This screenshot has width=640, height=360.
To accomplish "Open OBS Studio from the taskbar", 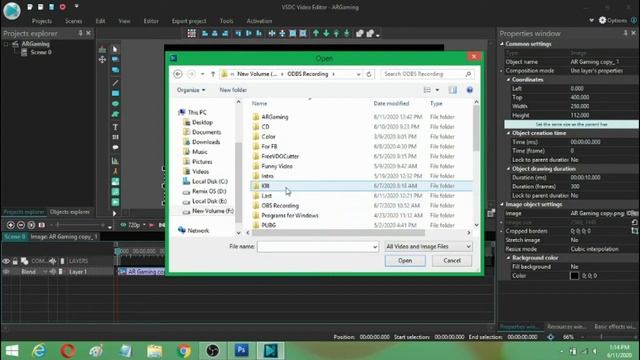I will click(212, 351).
